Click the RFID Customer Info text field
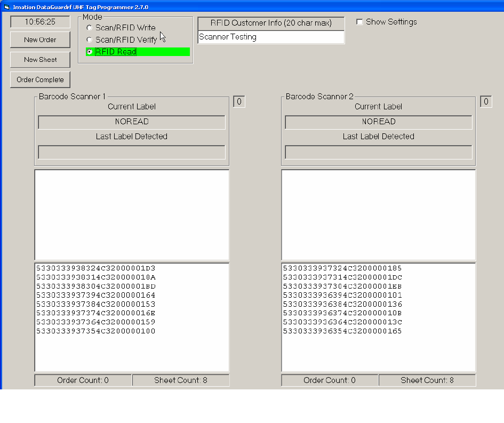 271,37
